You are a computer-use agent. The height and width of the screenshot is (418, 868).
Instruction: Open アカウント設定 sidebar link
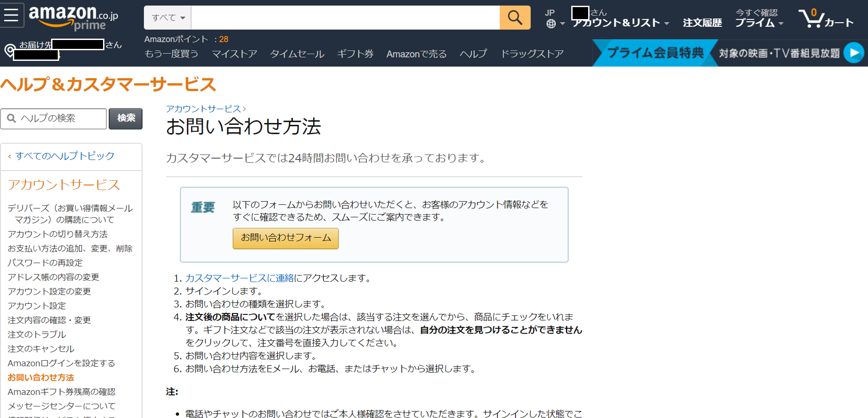[37, 306]
